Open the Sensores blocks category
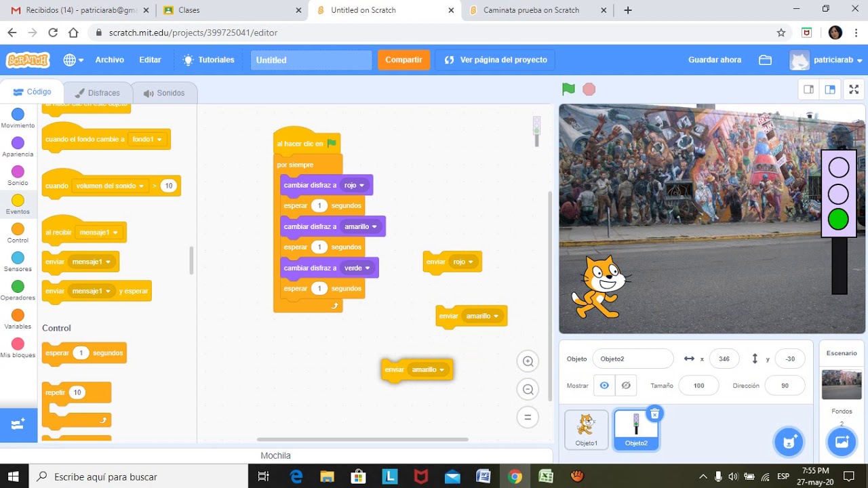 click(18, 262)
